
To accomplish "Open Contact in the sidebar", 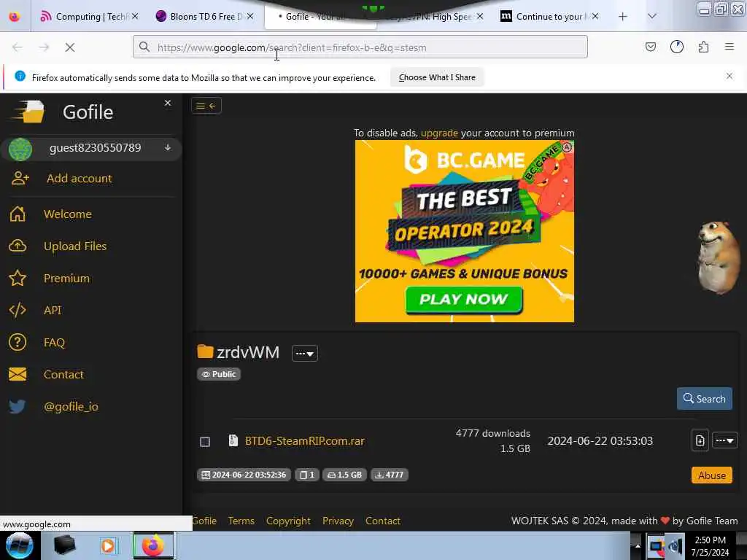I will (x=64, y=374).
